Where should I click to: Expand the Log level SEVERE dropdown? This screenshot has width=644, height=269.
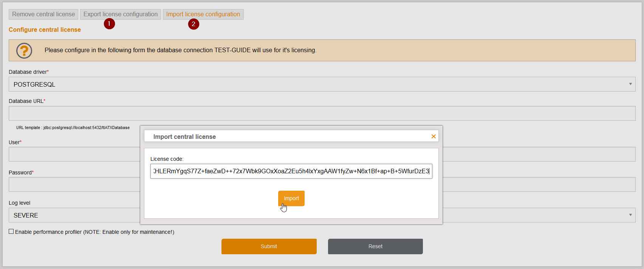pos(537,215)
